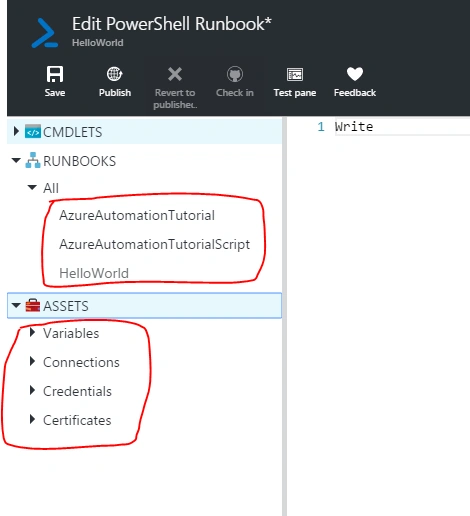Screen dimensions: 470x516
Task: Collapse the RUNBOOKS node arrow
Action: pyautogui.click(x=16, y=160)
